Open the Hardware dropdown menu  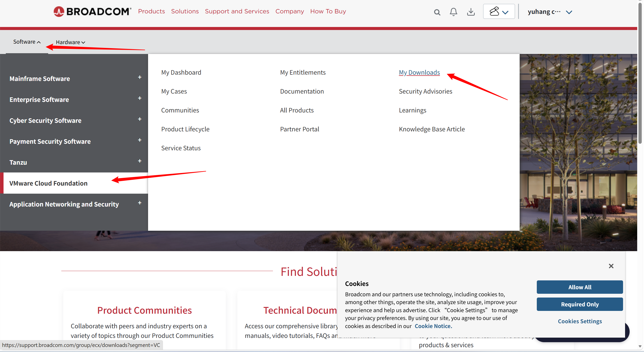(70, 42)
